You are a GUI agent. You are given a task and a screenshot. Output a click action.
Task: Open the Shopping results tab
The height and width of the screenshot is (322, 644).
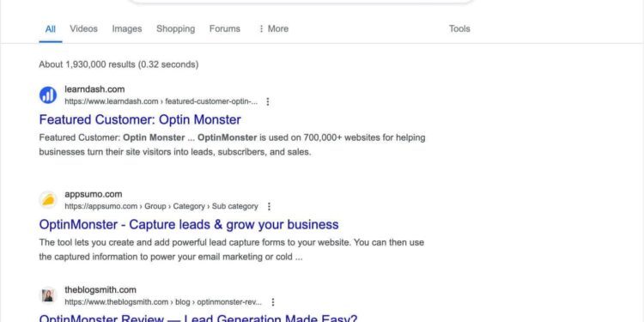[x=175, y=28]
